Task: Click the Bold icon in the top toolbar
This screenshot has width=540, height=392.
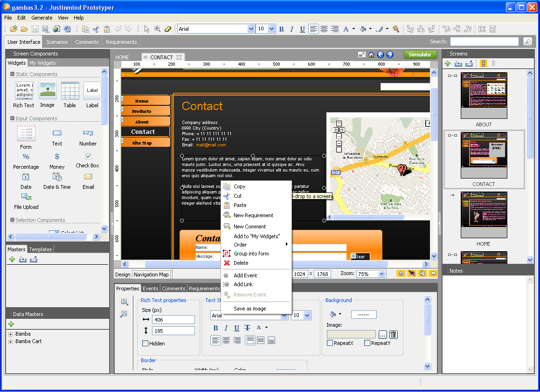Action: [x=281, y=29]
